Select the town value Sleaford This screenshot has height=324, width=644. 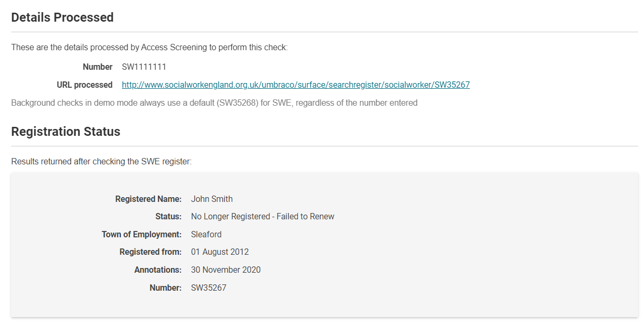pos(206,234)
